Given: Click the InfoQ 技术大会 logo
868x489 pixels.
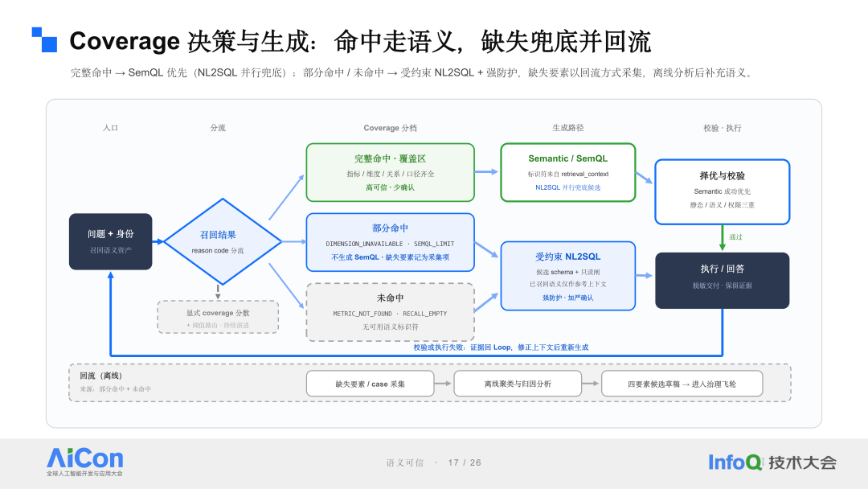Looking at the screenshot, I should [x=772, y=462].
